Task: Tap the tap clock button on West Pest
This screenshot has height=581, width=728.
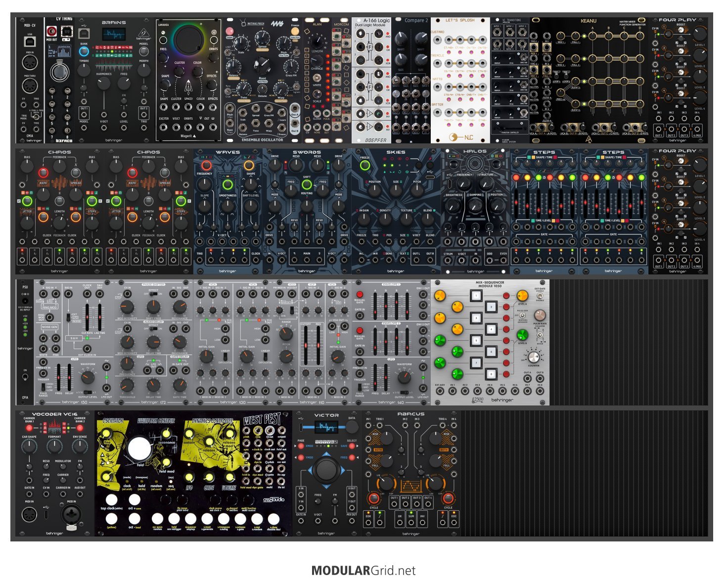Action: tap(111, 499)
